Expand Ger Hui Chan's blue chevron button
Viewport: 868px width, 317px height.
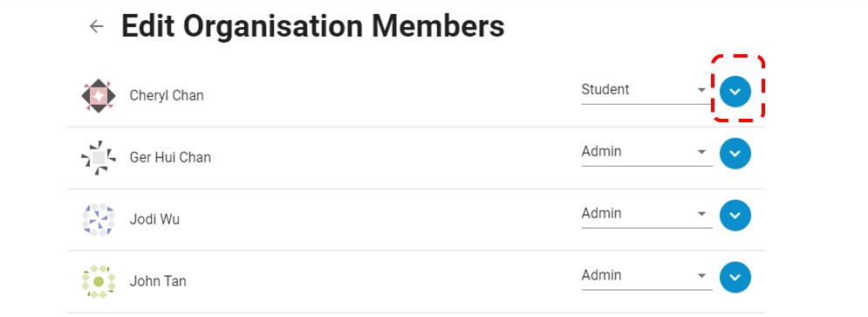[735, 154]
